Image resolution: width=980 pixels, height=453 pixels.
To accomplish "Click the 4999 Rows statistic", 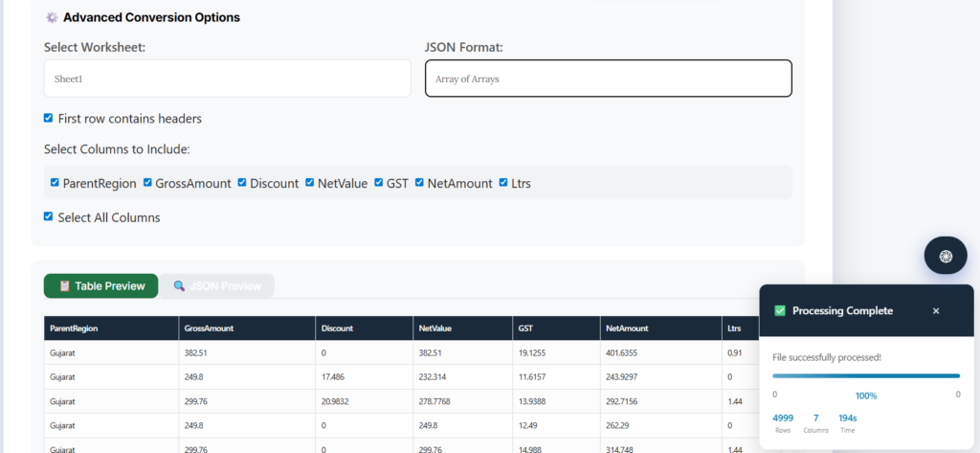I will pos(783,423).
